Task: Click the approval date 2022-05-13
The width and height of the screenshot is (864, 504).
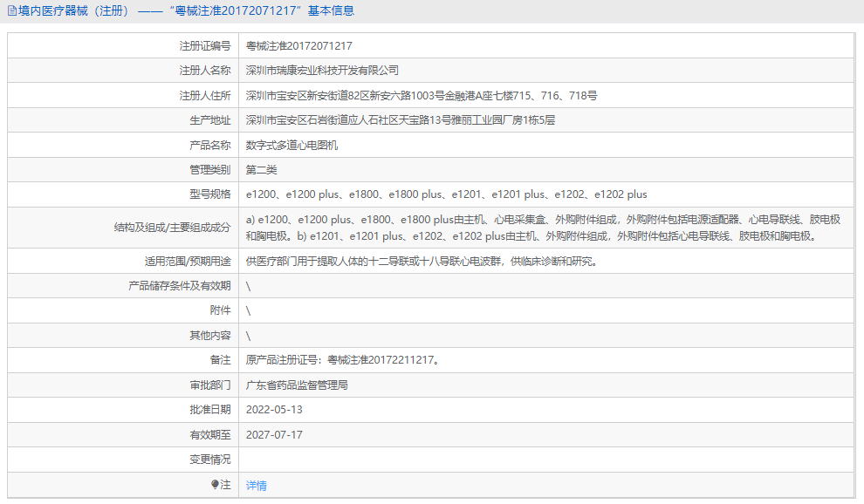Action: pyautogui.click(x=276, y=409)
